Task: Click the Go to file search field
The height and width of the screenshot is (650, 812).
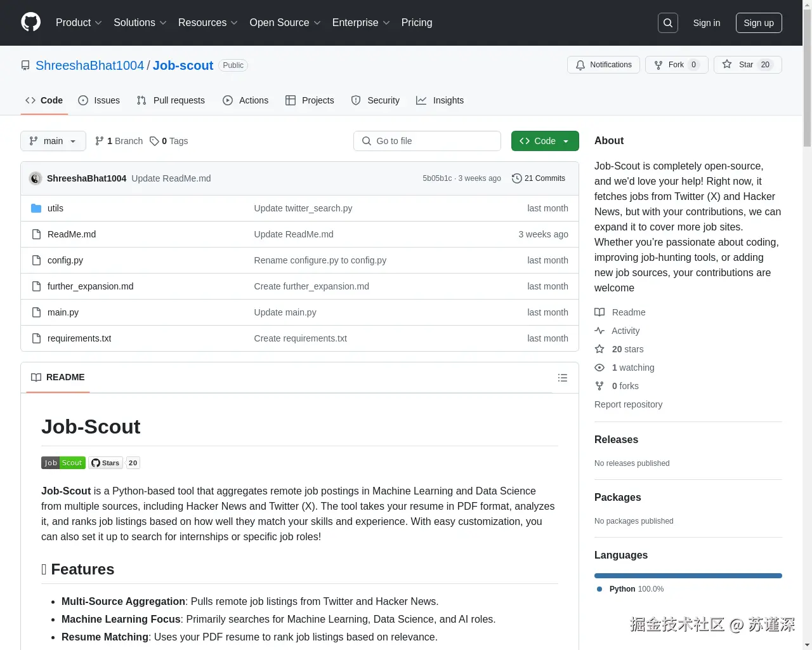Action: point(427,141)
